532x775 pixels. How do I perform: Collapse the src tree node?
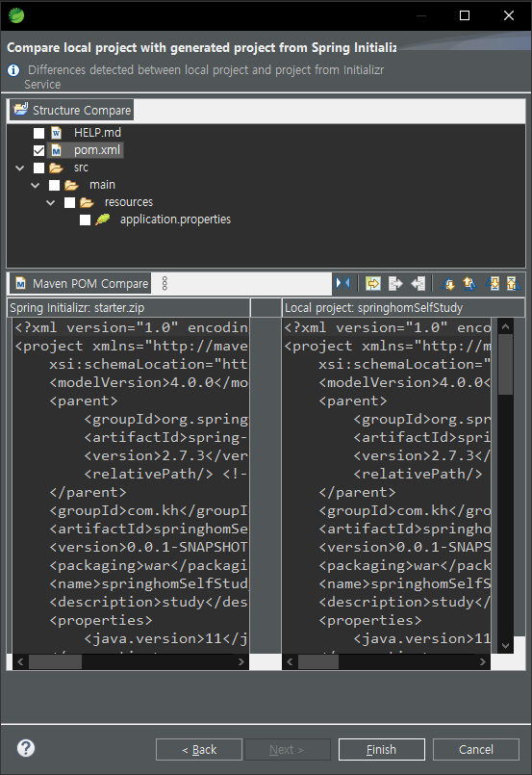[20, 168]
